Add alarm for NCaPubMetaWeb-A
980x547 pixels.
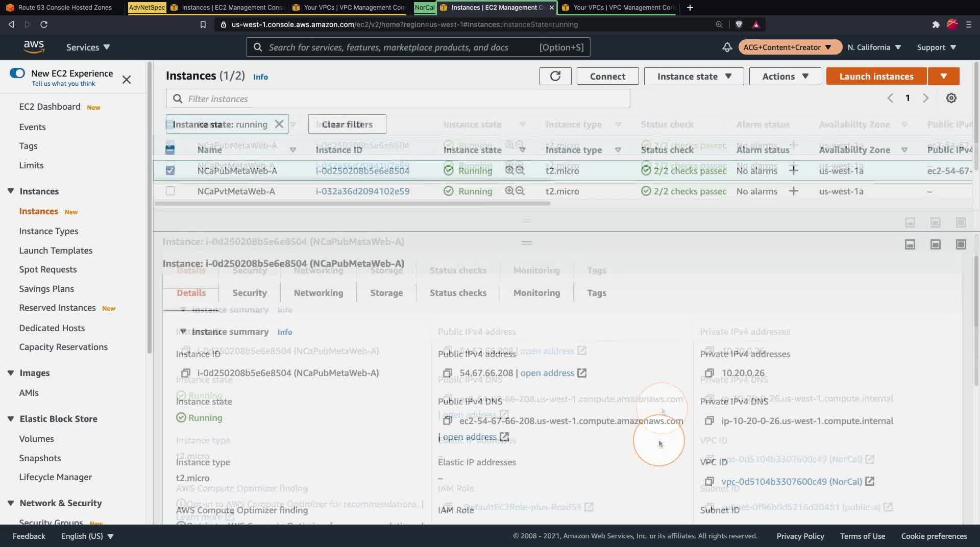click(x=793, y=170)
